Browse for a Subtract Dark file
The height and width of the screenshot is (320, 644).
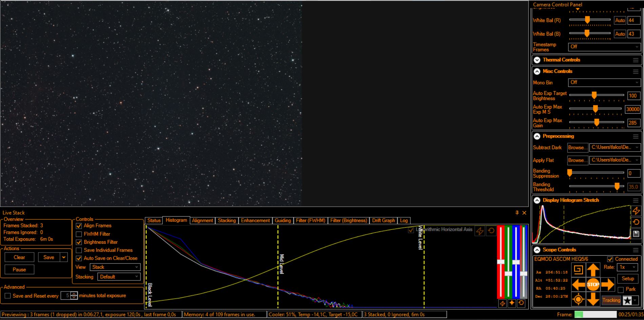coord(578,147)
